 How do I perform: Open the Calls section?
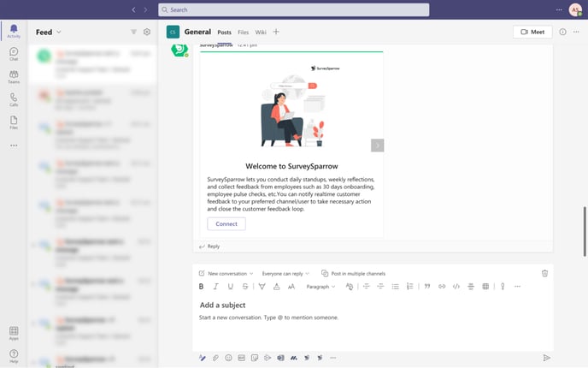(14, 99)
